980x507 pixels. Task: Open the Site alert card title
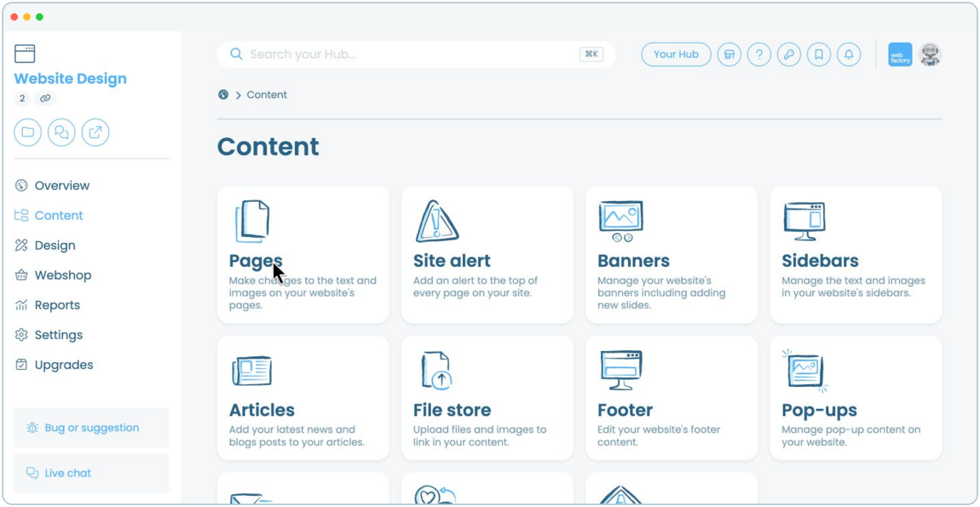coord(452,261)
